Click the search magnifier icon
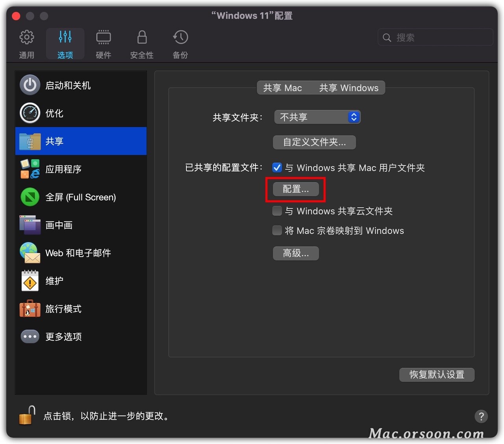Screen dimensions: 504x444 point(387,37)
